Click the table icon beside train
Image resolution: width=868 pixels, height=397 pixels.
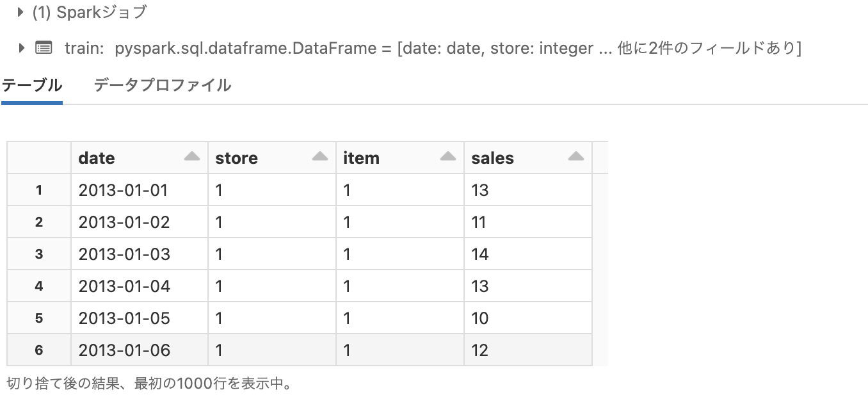pyautogui.click(x=44, y=47)
